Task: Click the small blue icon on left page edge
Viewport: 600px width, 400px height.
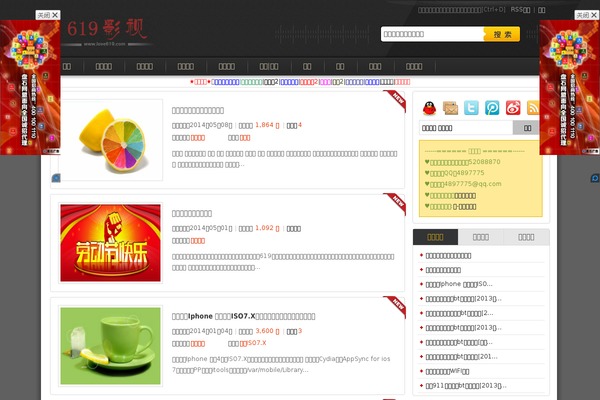Action: (56, 178)
